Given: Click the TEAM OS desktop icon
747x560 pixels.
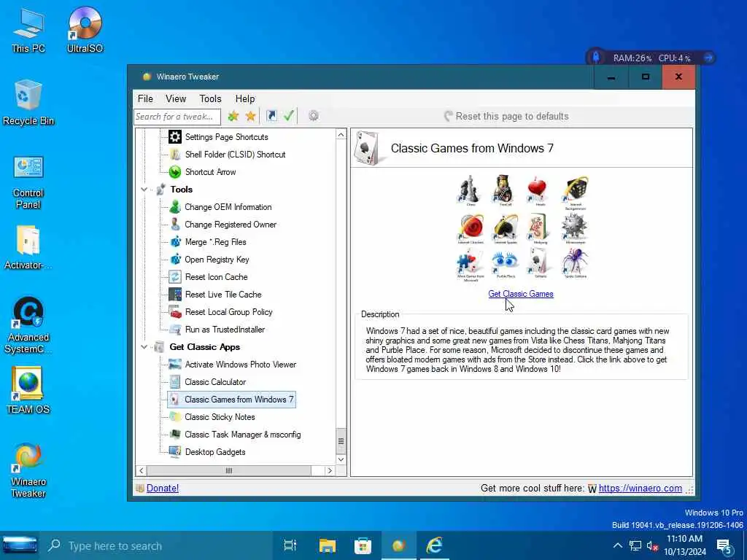Looking at the screenshot, I should [28, 389].
